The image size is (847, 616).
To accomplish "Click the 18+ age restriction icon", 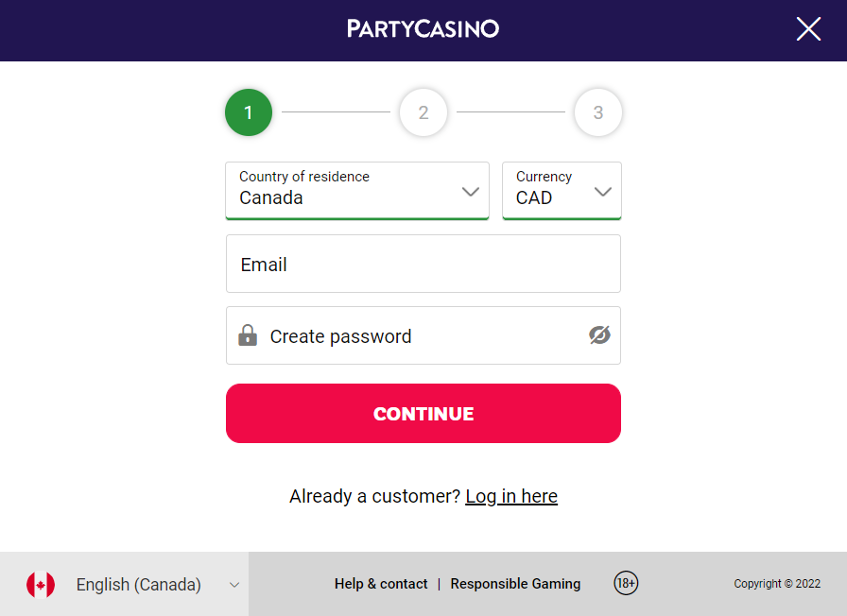I will click(x=626, y=583).
